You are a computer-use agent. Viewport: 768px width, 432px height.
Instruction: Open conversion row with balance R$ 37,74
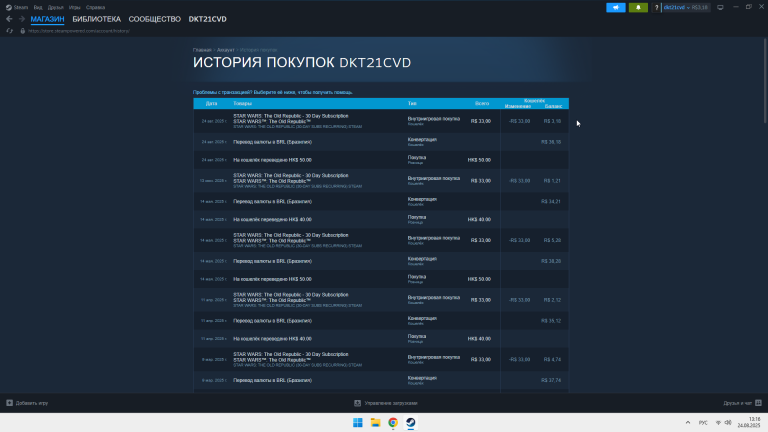click(381, 380)
